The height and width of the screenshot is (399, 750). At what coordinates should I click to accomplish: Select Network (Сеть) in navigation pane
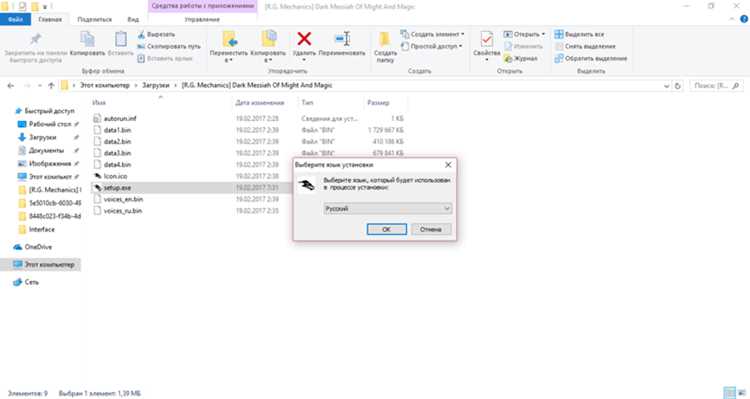(26, 282)
